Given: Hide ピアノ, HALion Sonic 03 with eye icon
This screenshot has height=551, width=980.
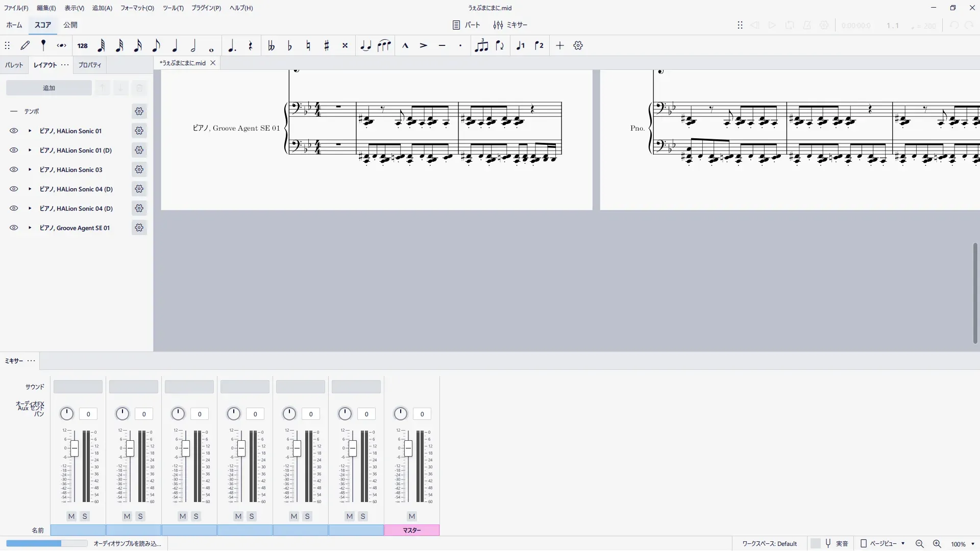Looking at the screenshot, I should (14, 169).
